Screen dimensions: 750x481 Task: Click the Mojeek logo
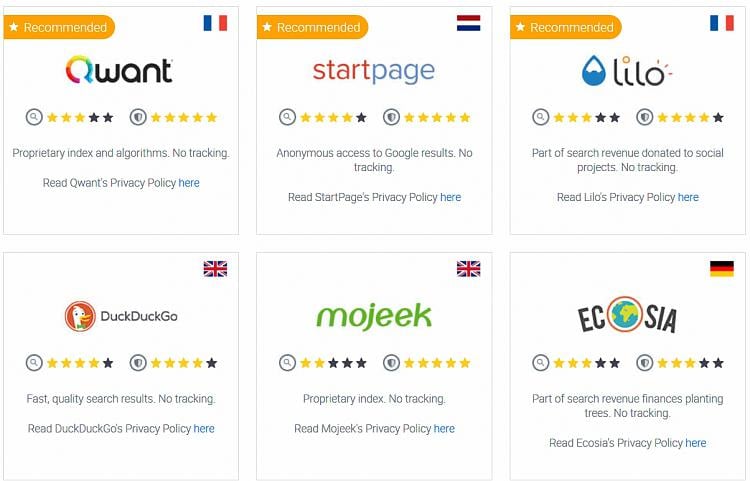(373, 317)
